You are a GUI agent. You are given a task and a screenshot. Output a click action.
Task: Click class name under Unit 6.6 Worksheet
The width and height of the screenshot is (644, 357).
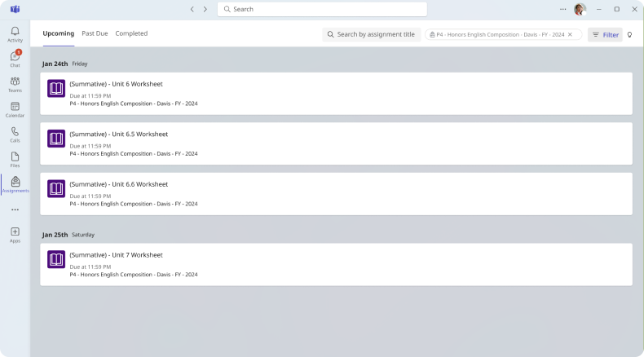pyautogui.click(x=134, y=204)
